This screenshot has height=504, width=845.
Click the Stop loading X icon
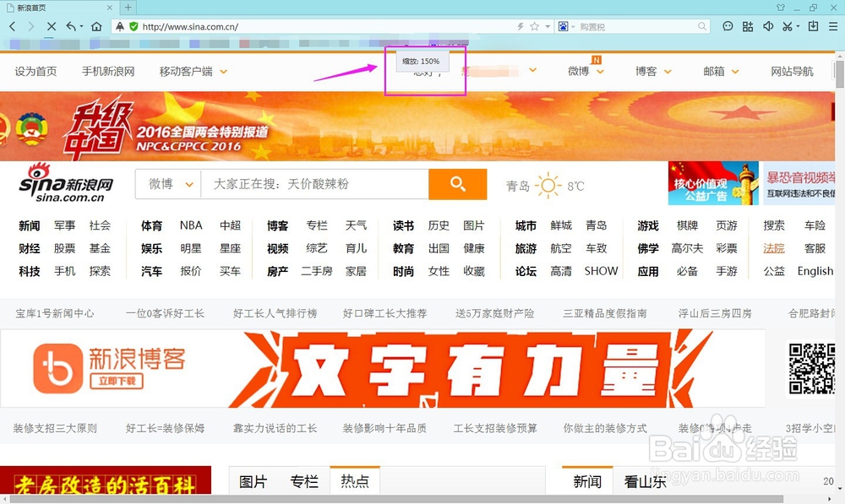coord(52,26)
